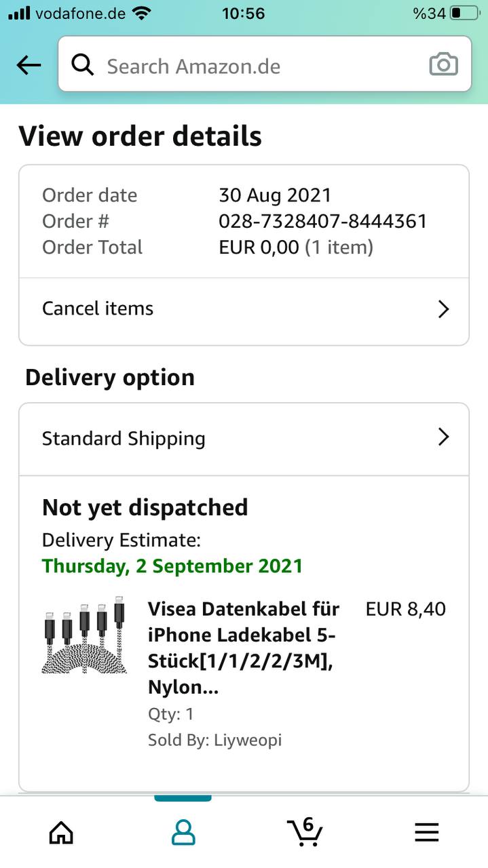The image size is (488, 868).
Task: Click in Search Amazon.de field
Action: pyautogui.click(x=258, y=66)
